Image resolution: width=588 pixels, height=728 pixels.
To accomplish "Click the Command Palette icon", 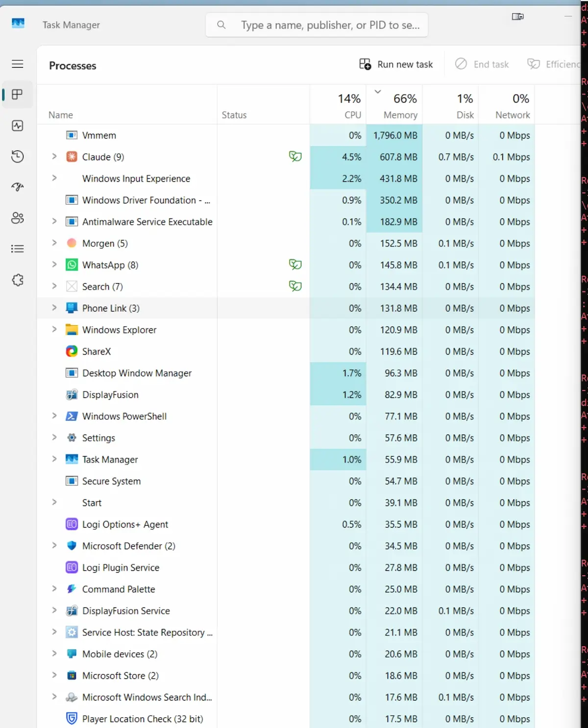I will click(72, 589).
